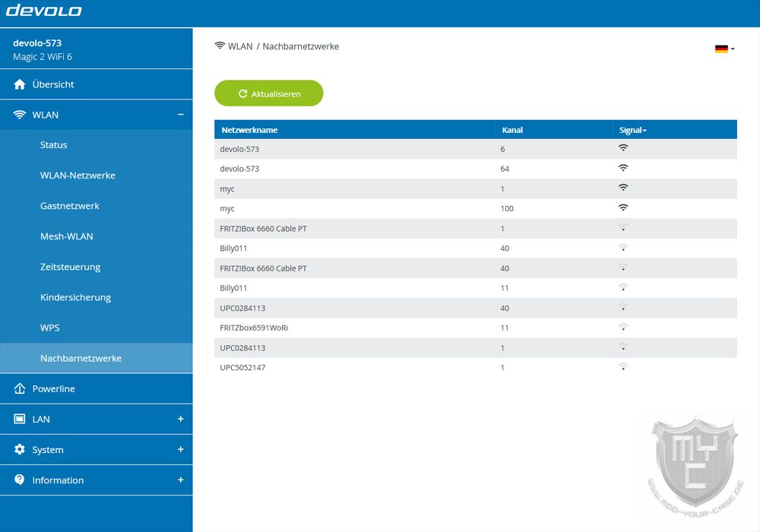Screen dimensions: 760x532
Task: Select Nachbarnetzwerke menu entry
Action: pos(96,359)
